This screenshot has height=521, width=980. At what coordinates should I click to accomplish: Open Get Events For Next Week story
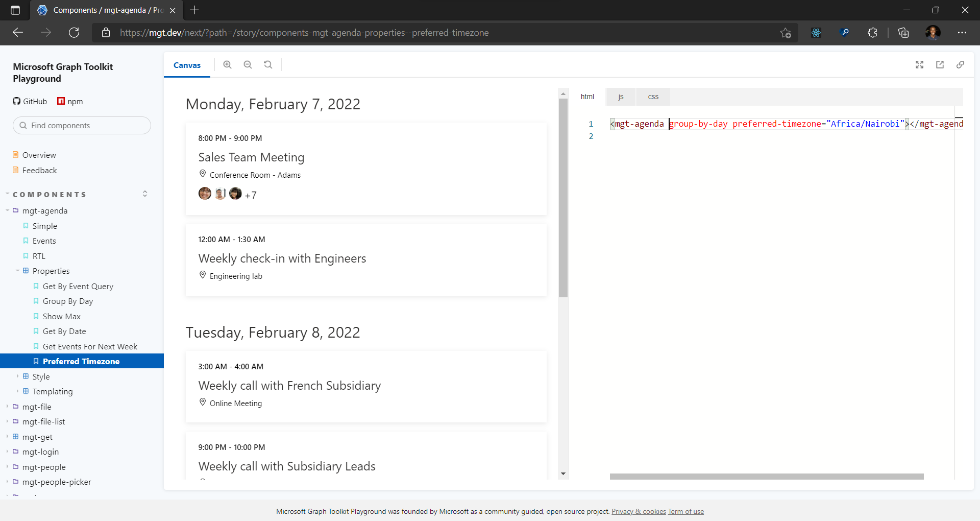click(x=90, y=346)
